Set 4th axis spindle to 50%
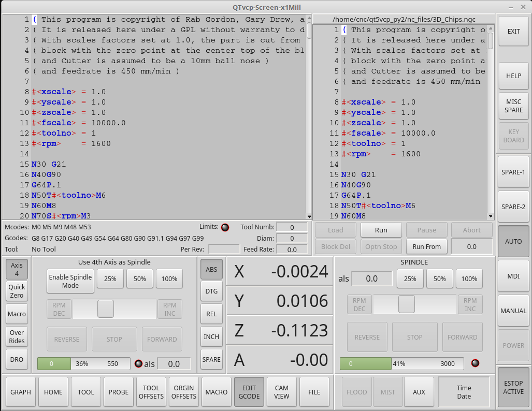Viewport: 532px width, 411px height. point(140,279)
